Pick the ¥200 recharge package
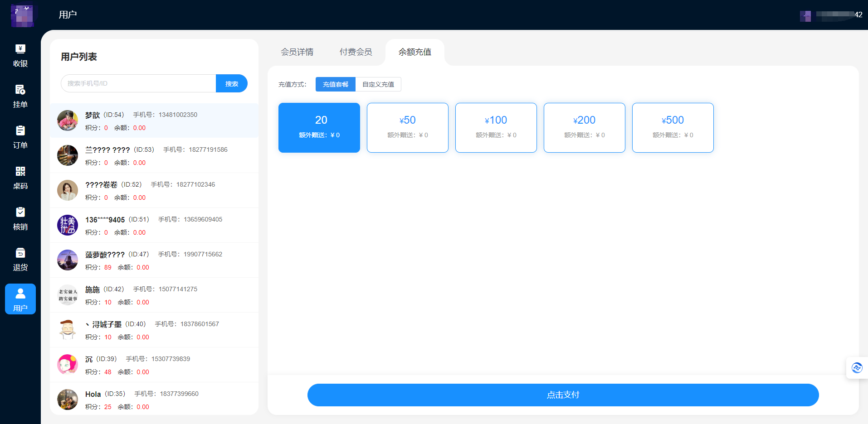The width and height of the screenshot is (868, 424). (584, 128)
